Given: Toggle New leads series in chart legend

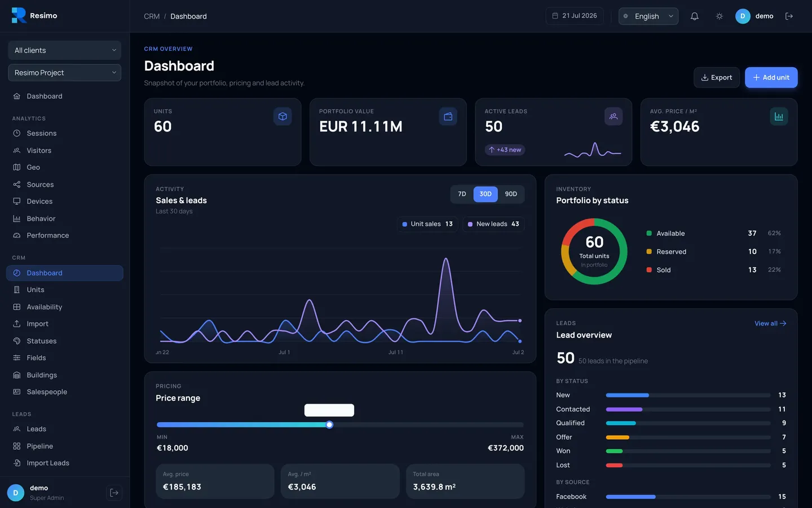Looking at the screenshot, I should pyautogui.click(x=493, y=224).
